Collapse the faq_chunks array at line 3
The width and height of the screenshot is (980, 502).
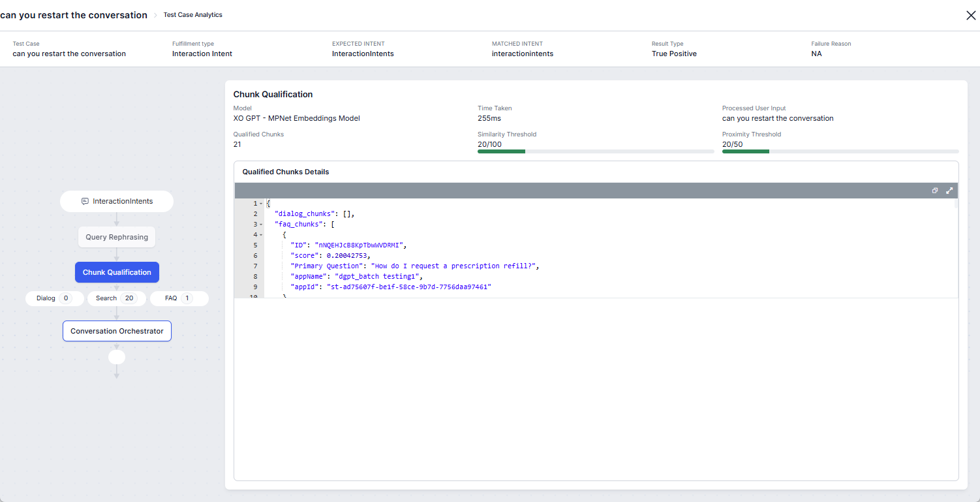[x=261, y=225]
